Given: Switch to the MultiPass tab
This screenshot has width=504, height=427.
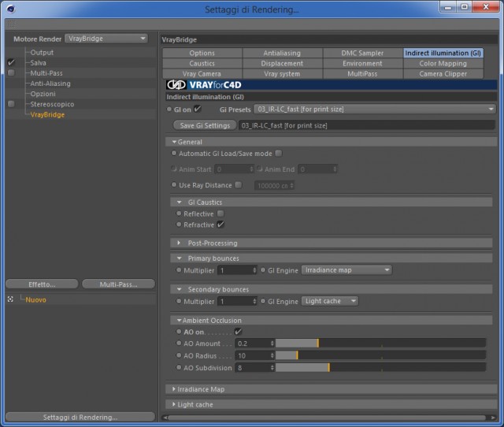Looking at the screenshot, I should 362,73.
